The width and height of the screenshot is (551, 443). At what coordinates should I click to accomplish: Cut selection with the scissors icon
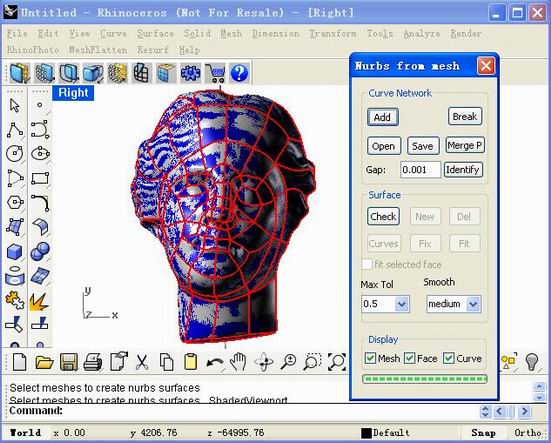pyautogui.click(x=142, y=362)
